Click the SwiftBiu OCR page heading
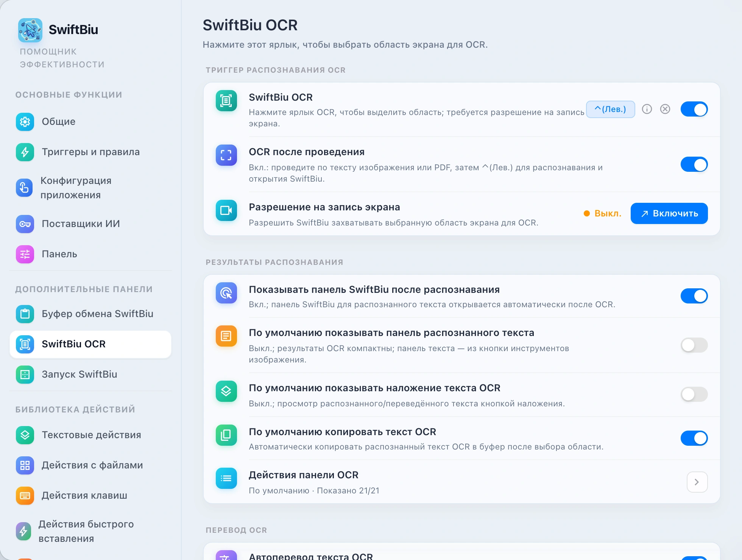 click(250, 25)
